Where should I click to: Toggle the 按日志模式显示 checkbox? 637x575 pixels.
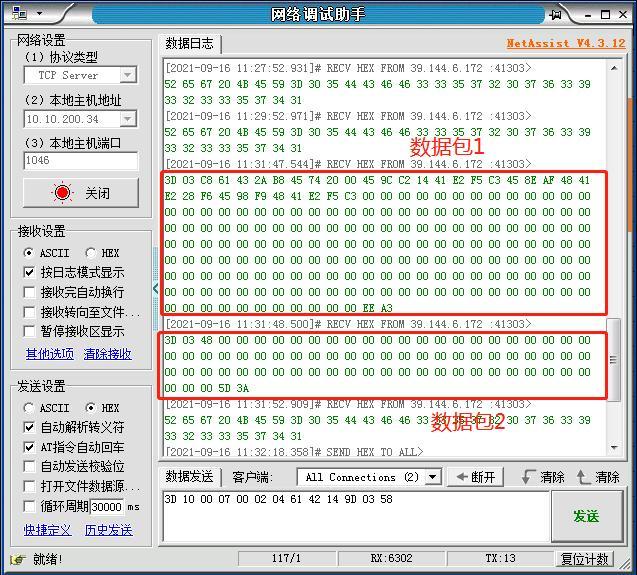(30, 272)
